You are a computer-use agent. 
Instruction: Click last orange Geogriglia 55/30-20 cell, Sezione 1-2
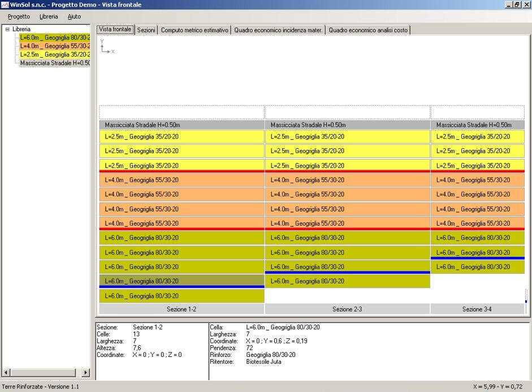point(181,223)
